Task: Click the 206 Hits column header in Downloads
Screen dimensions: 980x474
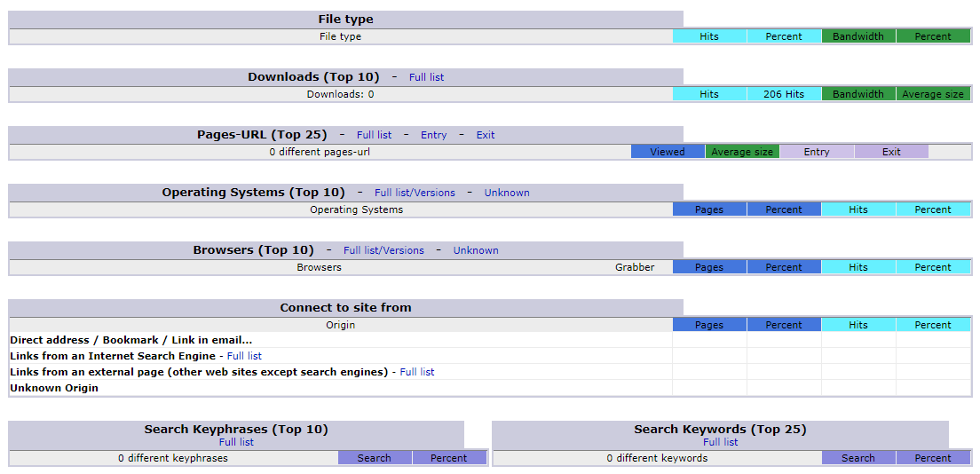Action: [x=783, y=94]
